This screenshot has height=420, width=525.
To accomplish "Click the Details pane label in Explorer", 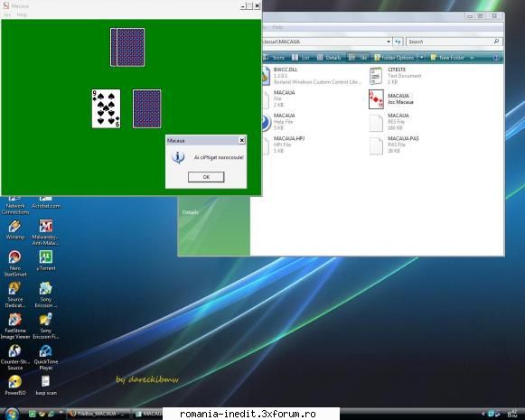I will (191, 212).
